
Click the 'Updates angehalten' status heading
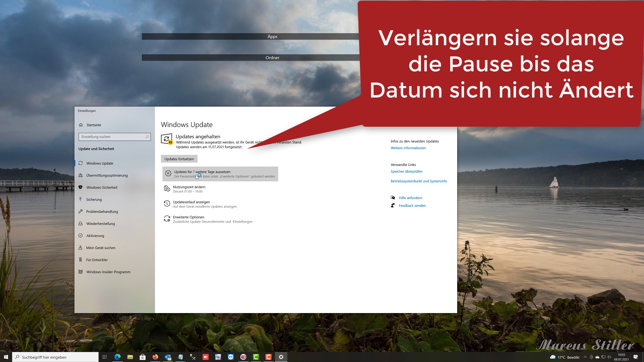pyautogui.click(x=198, y=136)
